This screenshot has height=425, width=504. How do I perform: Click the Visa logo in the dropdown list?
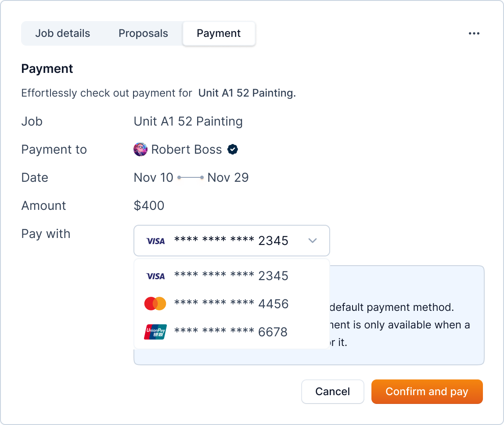(x=155, y=276)
